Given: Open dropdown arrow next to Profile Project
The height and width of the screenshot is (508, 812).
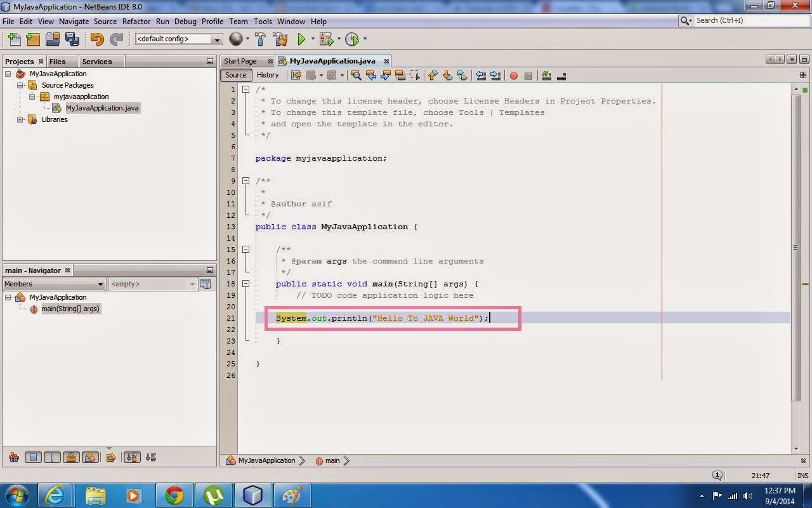Looking at the screenshot, I should pos(365,39).
